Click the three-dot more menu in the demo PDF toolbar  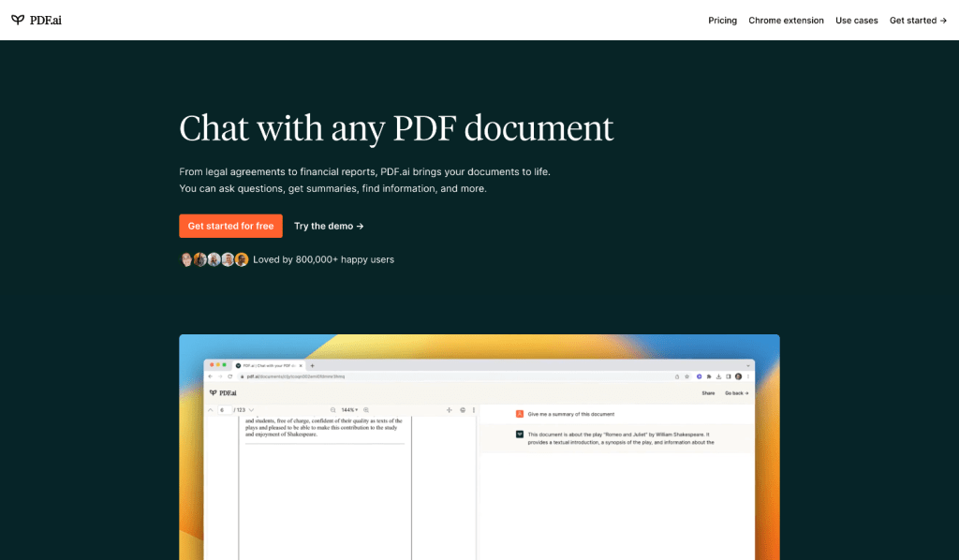coord(473,410)
